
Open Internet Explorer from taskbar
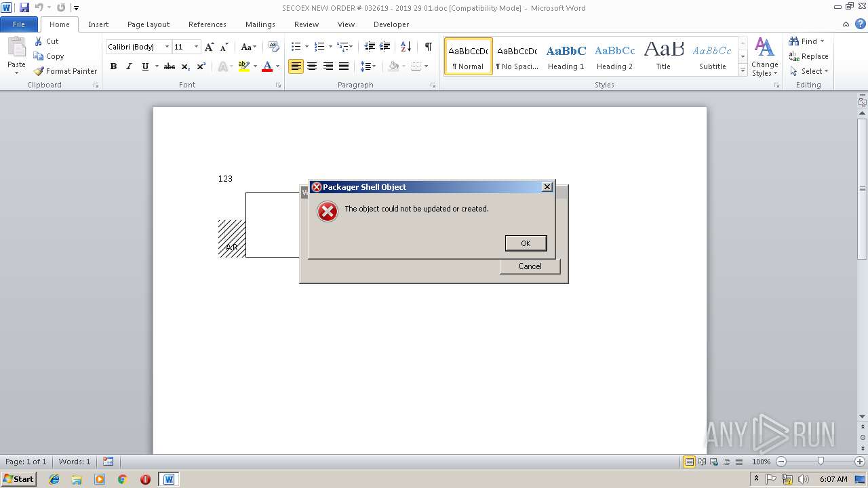pyautogui.click(x=54, y=479)
